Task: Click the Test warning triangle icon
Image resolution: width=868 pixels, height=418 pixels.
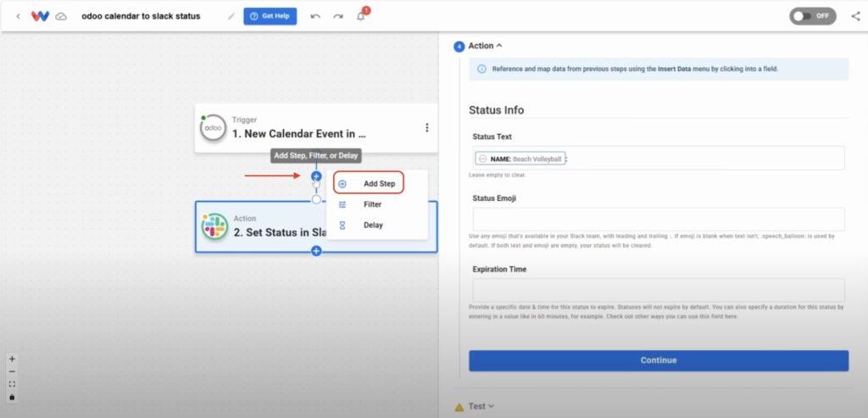Action: click(x=459, y=408)
